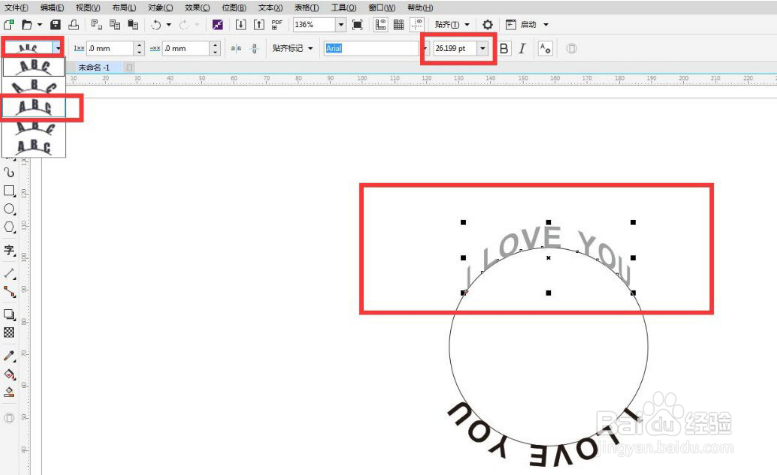777x475 pixels.
Task: Click the Arial font name field
Action: coord(372,49)
